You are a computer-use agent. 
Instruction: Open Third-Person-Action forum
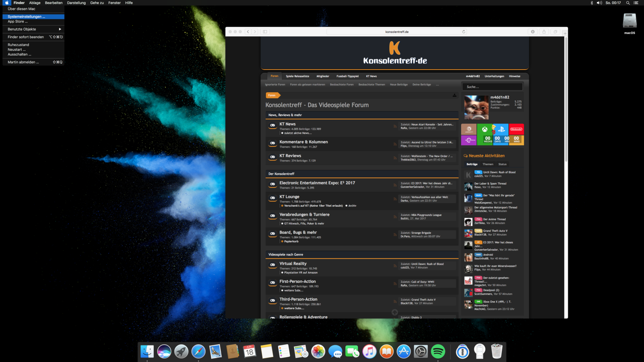click(x=298, y=299)
